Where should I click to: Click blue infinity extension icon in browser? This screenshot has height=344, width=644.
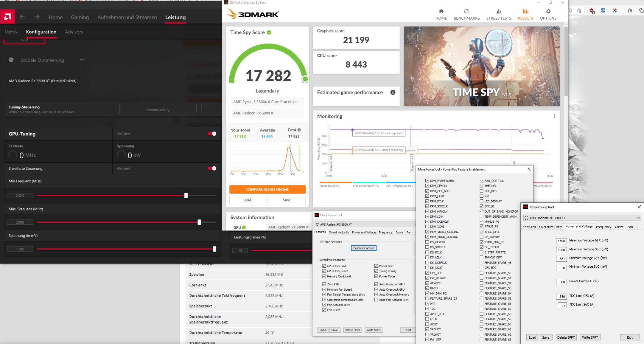tap(603, 11)
